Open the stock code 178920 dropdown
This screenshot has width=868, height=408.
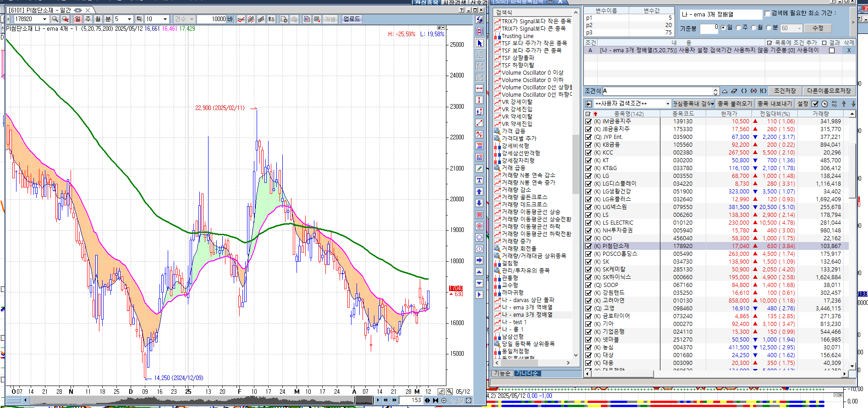point(44,19)
